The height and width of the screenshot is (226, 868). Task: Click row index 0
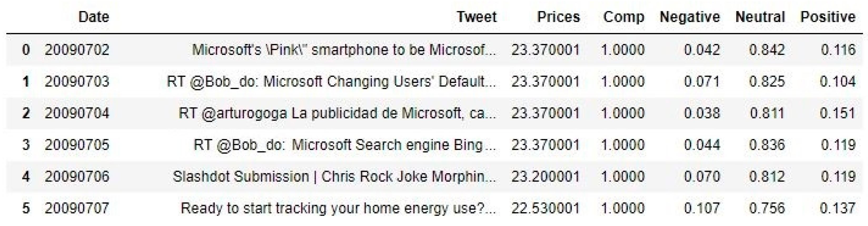26,50
